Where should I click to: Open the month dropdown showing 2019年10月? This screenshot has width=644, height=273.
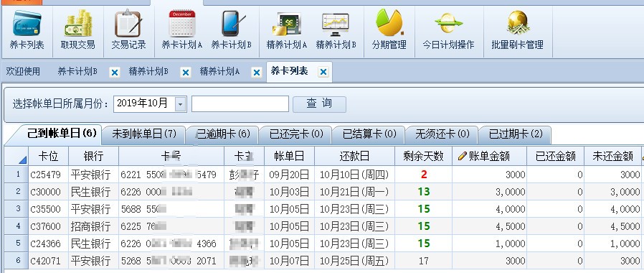click(181, 104)
